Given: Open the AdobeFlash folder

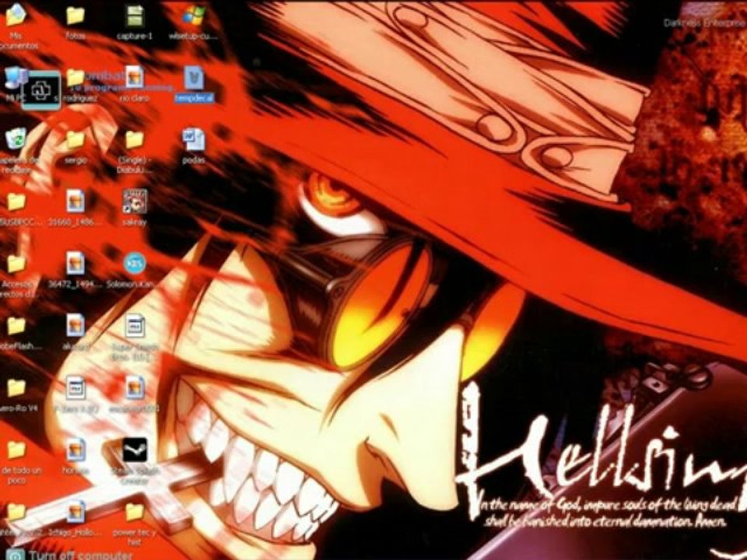Looking at the screenshot, I should coord(16,326).
